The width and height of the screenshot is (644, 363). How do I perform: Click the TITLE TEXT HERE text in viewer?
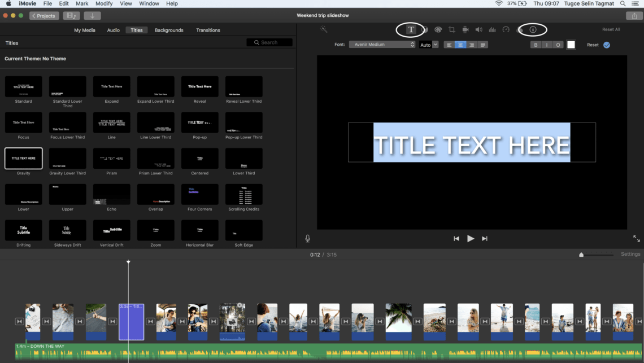pos(472,145)
